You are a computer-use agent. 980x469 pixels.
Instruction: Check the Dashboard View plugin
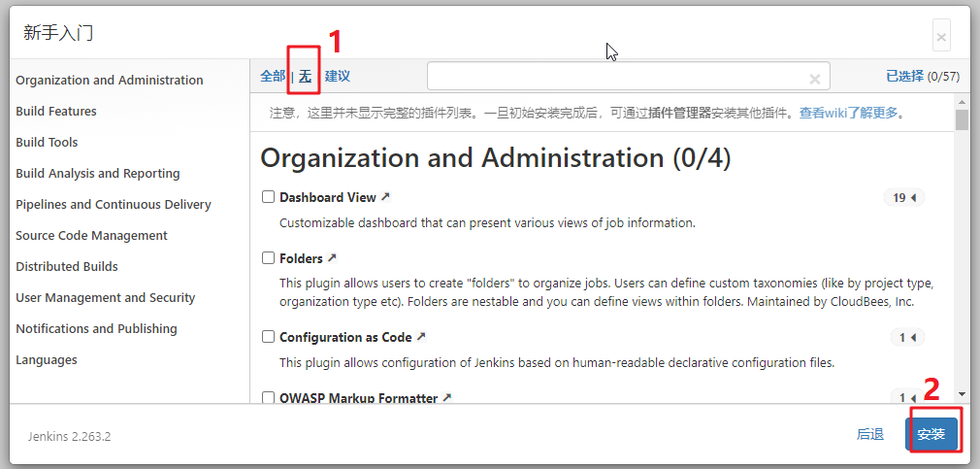[268, 197]
